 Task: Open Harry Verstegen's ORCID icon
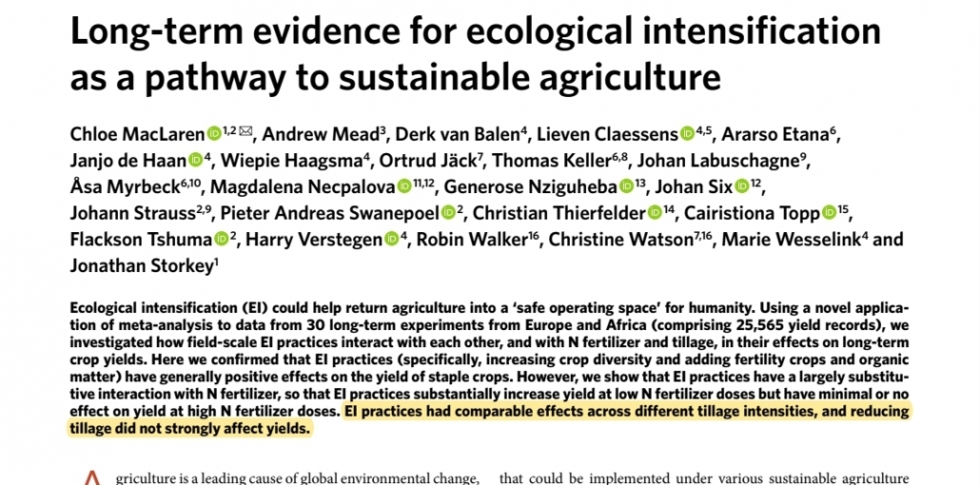point(392,239)
